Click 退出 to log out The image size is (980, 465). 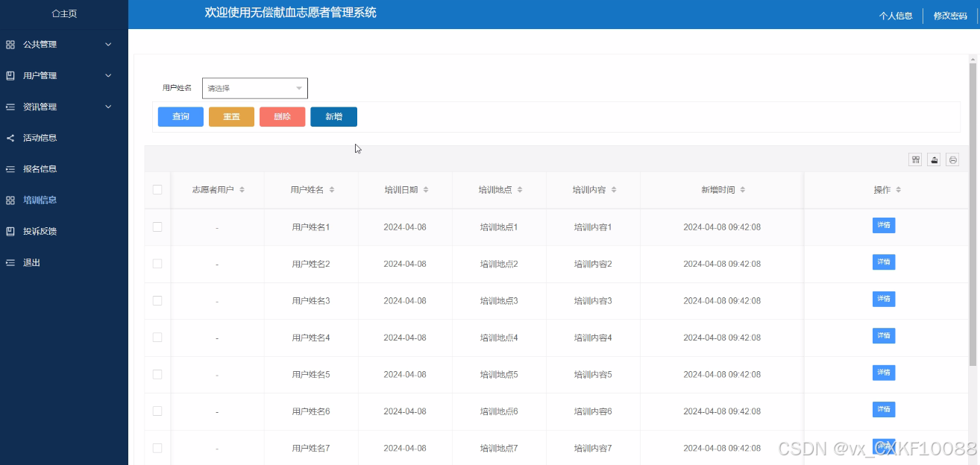(x=31, y=263)
